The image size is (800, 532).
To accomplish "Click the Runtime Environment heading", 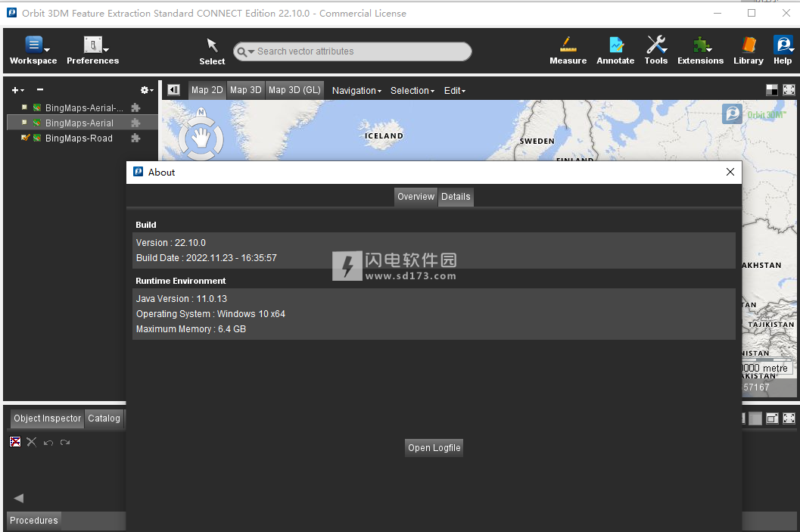I will coord(181,281).
